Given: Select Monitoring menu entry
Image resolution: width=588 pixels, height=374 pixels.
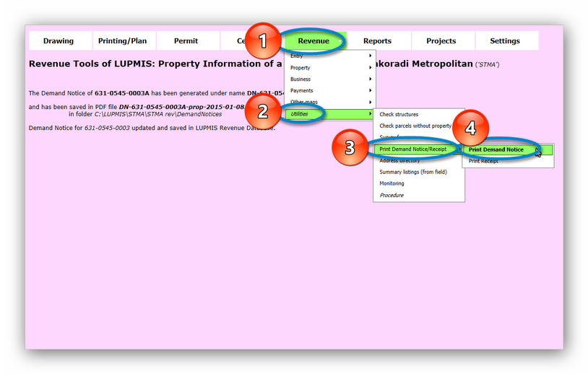Looking at the screenshot, I should [419, 183].
